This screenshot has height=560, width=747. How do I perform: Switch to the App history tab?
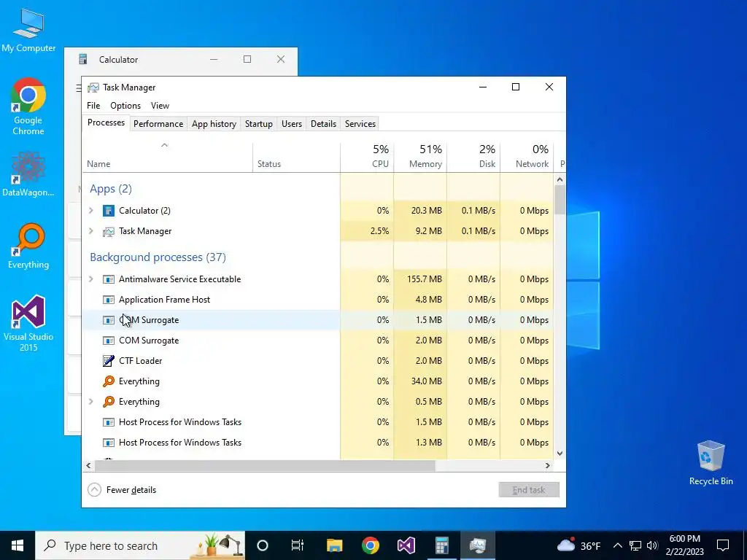click(214, 124)
